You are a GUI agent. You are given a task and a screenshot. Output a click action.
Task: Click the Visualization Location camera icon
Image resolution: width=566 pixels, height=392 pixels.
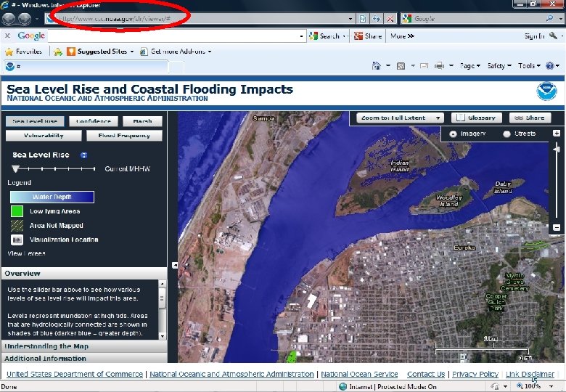(x=17, y=240)
